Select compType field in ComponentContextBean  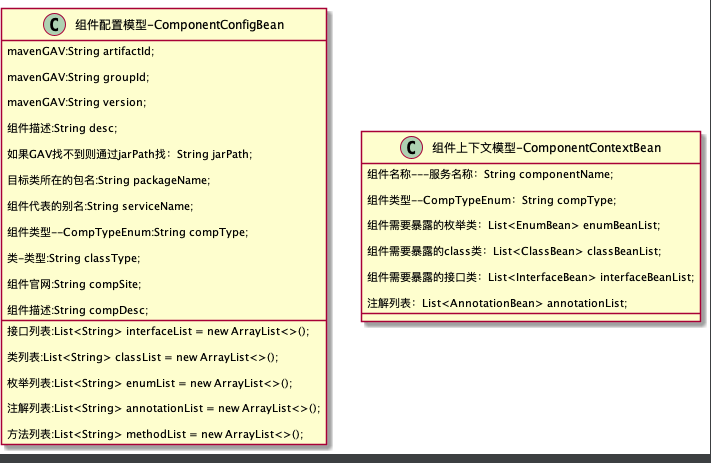(492, 200)
